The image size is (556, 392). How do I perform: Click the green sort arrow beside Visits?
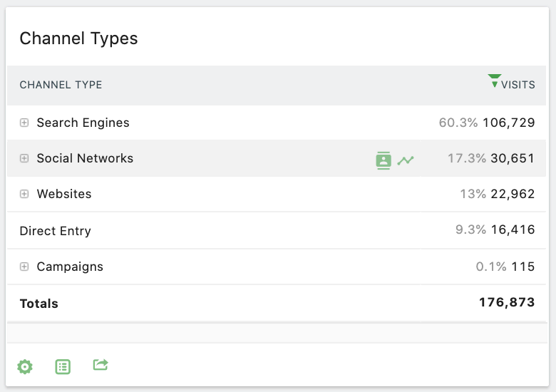(494, 81)
